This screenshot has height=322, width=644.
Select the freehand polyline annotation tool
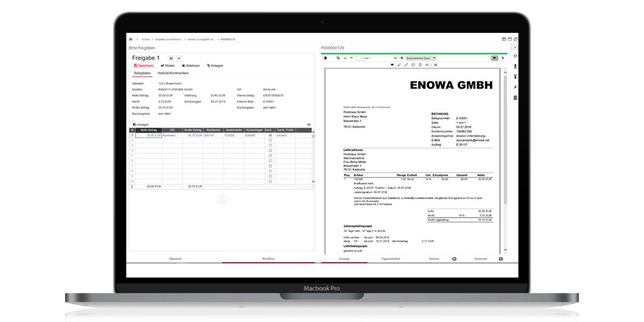pyautogui.click(x=428, y=64)
